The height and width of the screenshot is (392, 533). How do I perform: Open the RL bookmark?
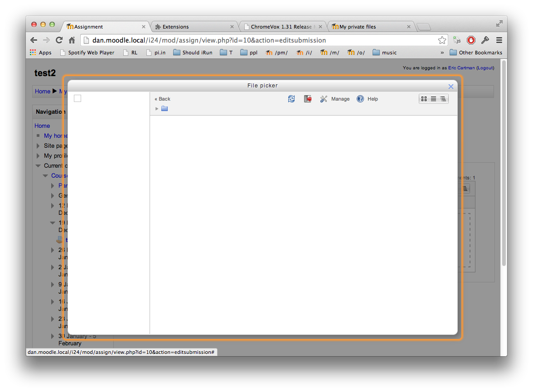[x=131, y=53]
